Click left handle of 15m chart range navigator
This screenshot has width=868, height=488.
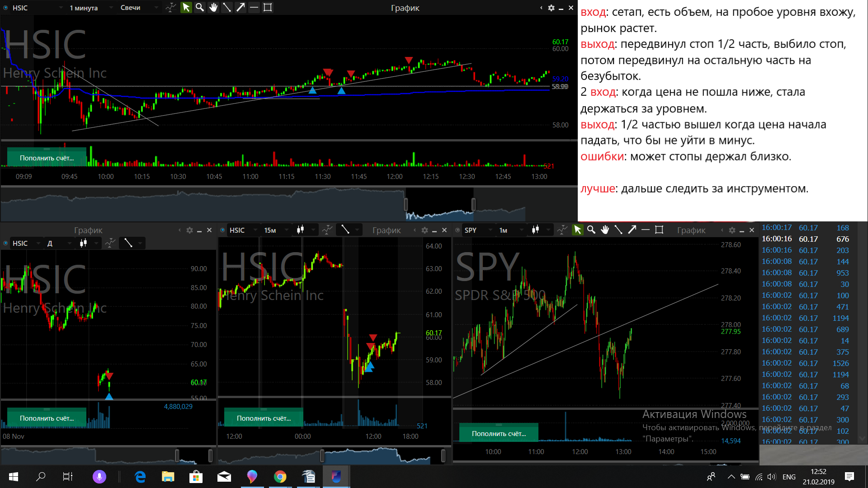click(x=322, y=455)
